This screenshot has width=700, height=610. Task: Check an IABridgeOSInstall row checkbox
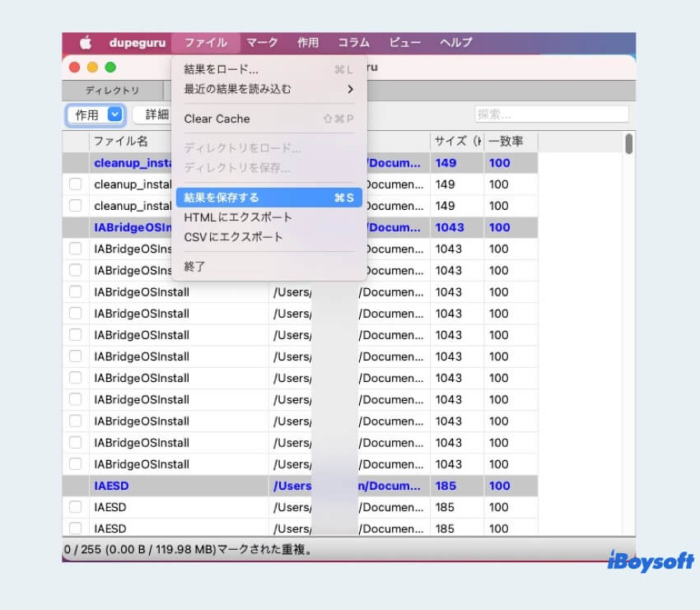tap(76, 292)
